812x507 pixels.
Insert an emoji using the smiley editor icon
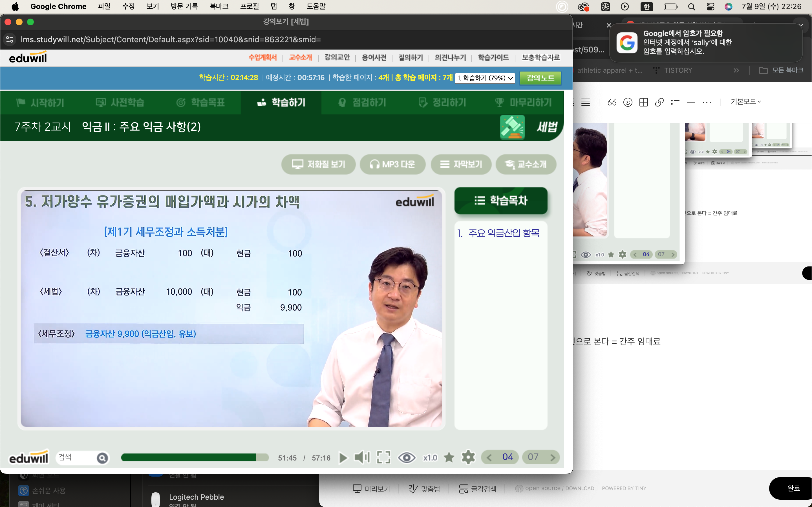(627, 102)
